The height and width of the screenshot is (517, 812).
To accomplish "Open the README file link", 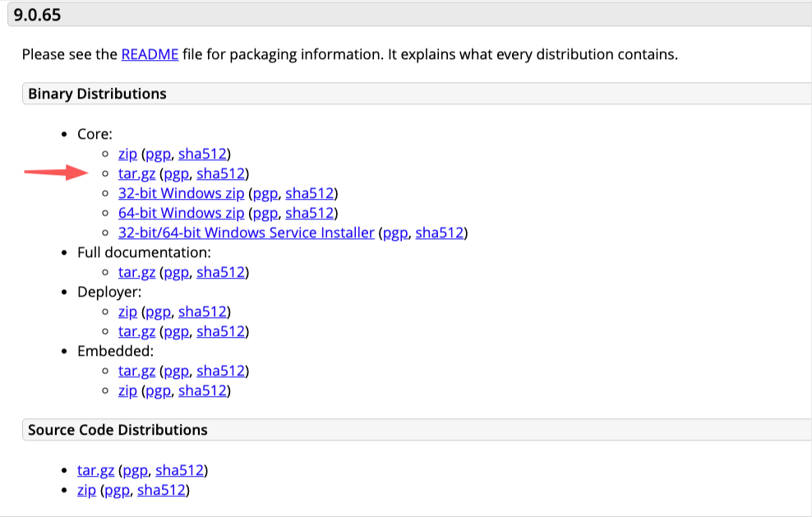I will [x=150, y=54].
